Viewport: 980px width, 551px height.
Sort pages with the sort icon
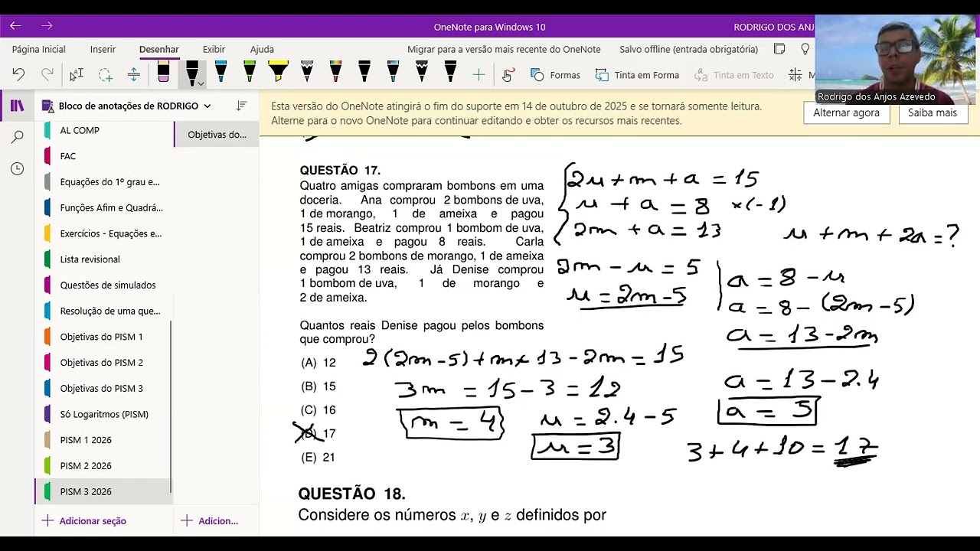click(x=242, y=106)
